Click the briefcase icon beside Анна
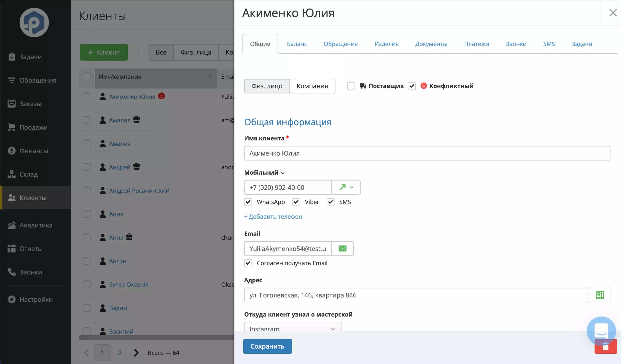This screenshot has height=364, width=621. pos(129,237)
